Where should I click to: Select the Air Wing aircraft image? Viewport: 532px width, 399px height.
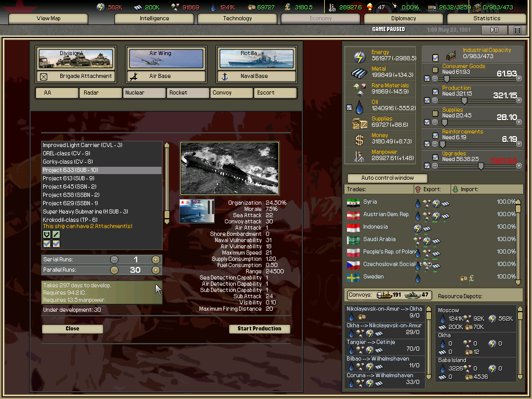coord(165,59)
